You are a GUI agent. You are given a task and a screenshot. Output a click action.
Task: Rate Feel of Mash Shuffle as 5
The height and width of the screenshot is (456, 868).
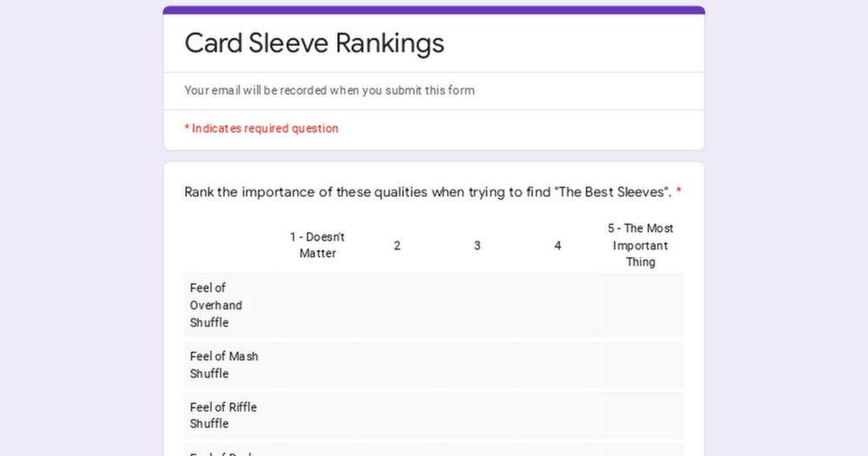coord(641,365)
